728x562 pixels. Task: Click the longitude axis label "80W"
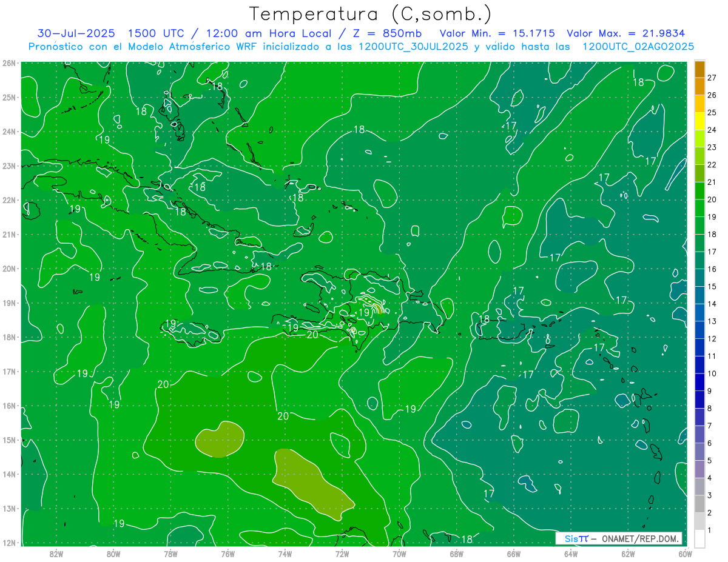pyautogui.click(x=113, y=554)
